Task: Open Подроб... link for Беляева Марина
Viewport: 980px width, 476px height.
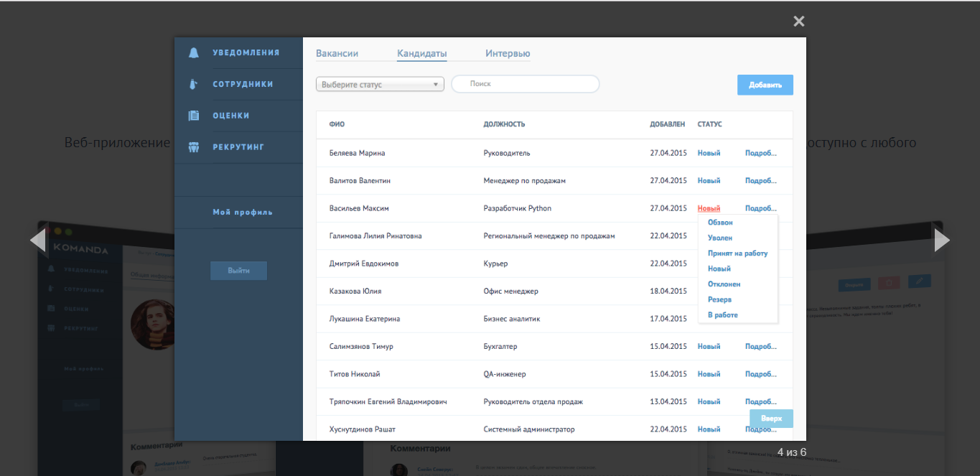Action: click(x=761, y=153)
